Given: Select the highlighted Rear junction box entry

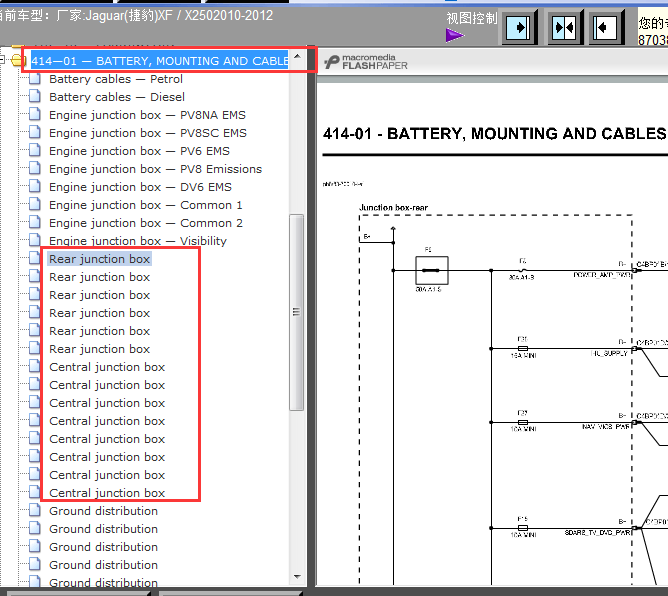Looking at the screenshot, I should [x=99, y=259].
